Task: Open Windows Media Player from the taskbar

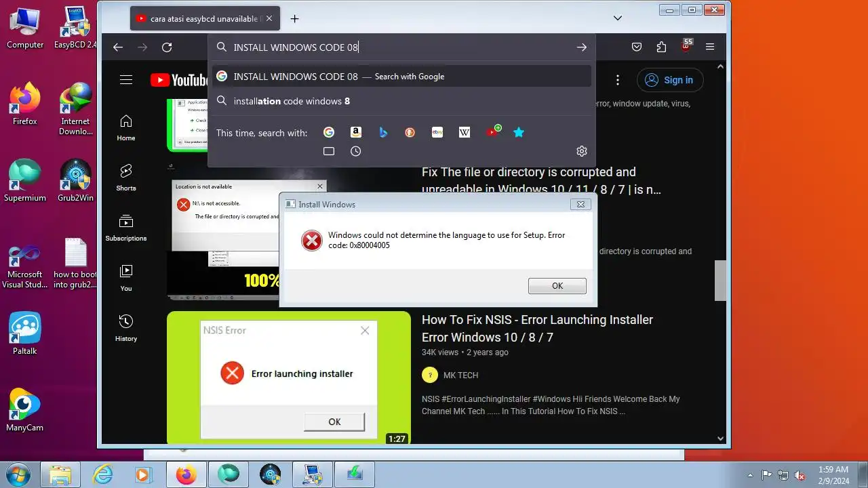Action: point(144,474)
